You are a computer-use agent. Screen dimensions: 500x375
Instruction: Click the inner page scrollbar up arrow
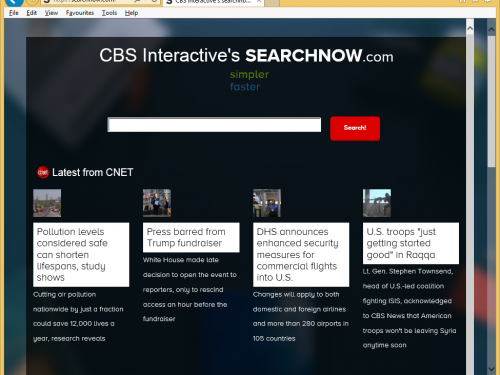(470, 28)
